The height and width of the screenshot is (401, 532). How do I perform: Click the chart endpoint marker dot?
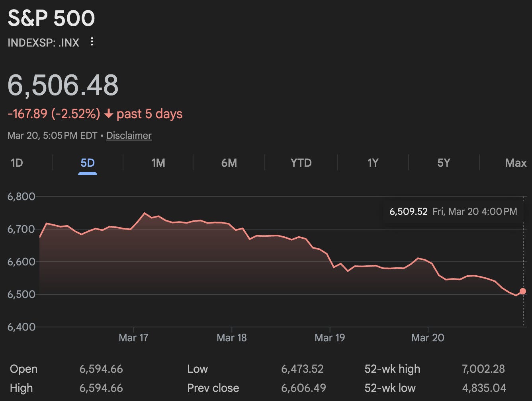click(x=523, y=291)
